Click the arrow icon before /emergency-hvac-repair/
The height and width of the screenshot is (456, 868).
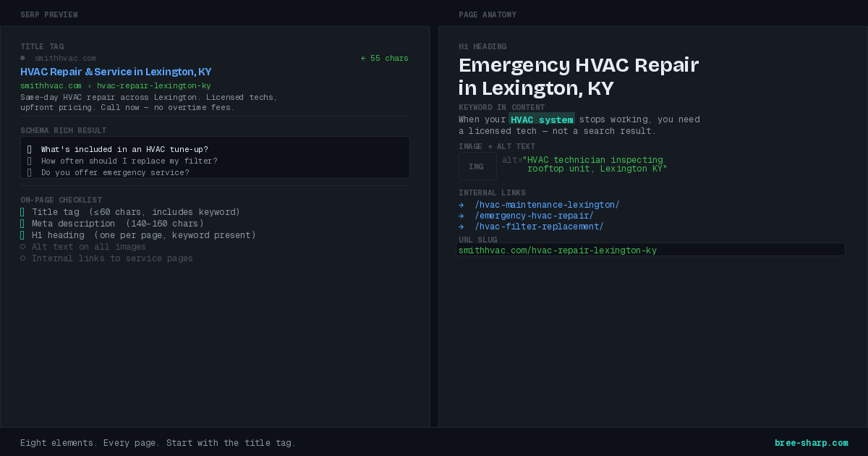461,216
